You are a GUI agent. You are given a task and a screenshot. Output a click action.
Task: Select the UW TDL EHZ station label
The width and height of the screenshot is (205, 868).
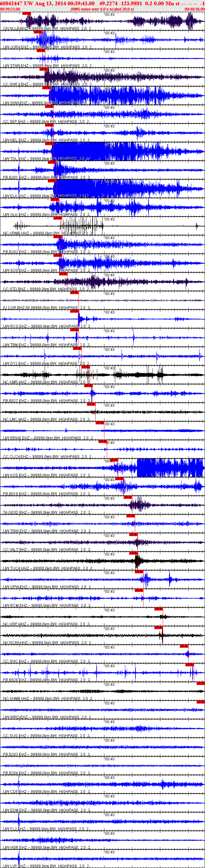click(47, 159)
